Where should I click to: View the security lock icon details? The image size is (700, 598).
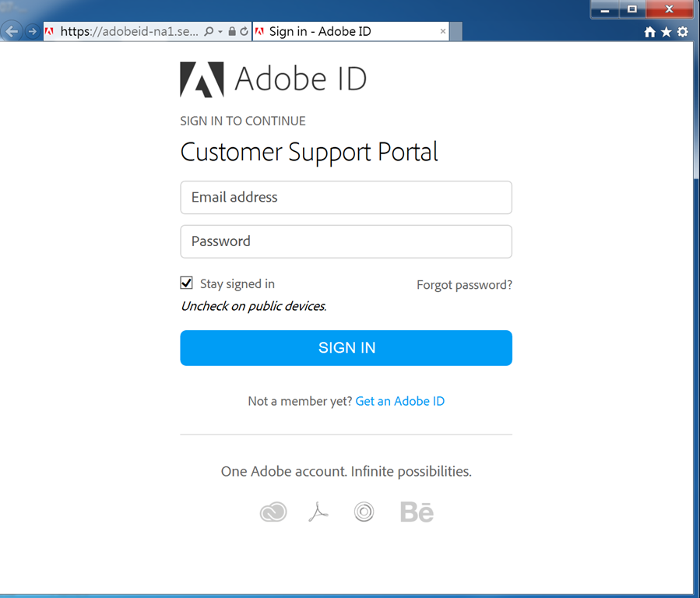point(232,31)
